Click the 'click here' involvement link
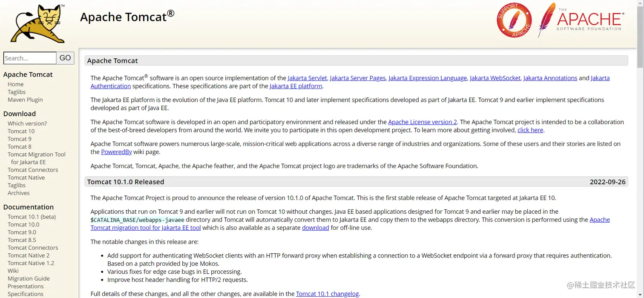Viewport: 644px width, 298px height. (530, 130)
